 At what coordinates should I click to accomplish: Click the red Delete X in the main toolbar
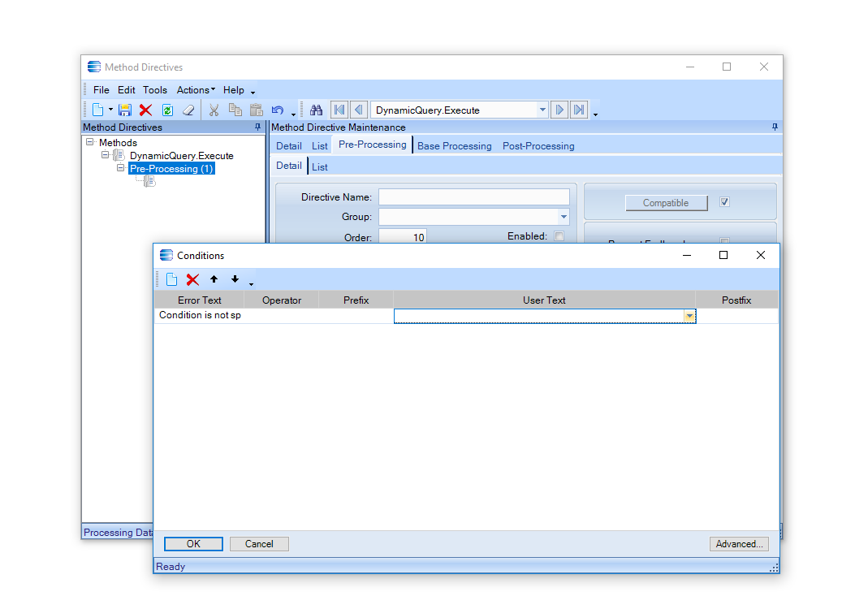tap(145, 110)
